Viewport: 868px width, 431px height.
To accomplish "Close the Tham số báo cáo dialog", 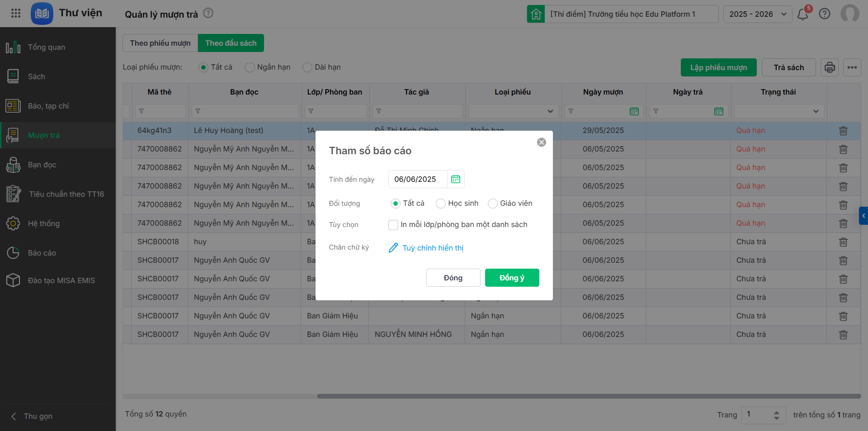I will tap(541, 142).
